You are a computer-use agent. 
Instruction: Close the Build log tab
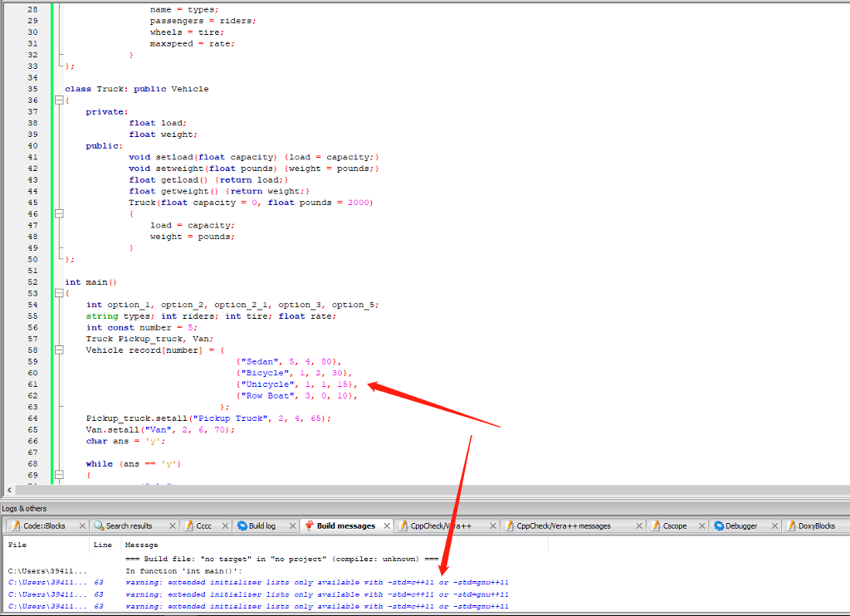pyautogui.click(x=293, y=526)
